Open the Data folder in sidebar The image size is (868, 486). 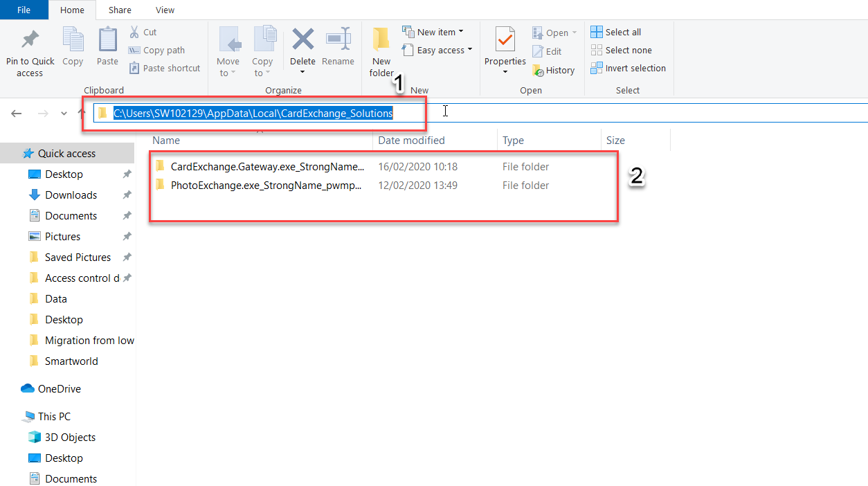56,298
